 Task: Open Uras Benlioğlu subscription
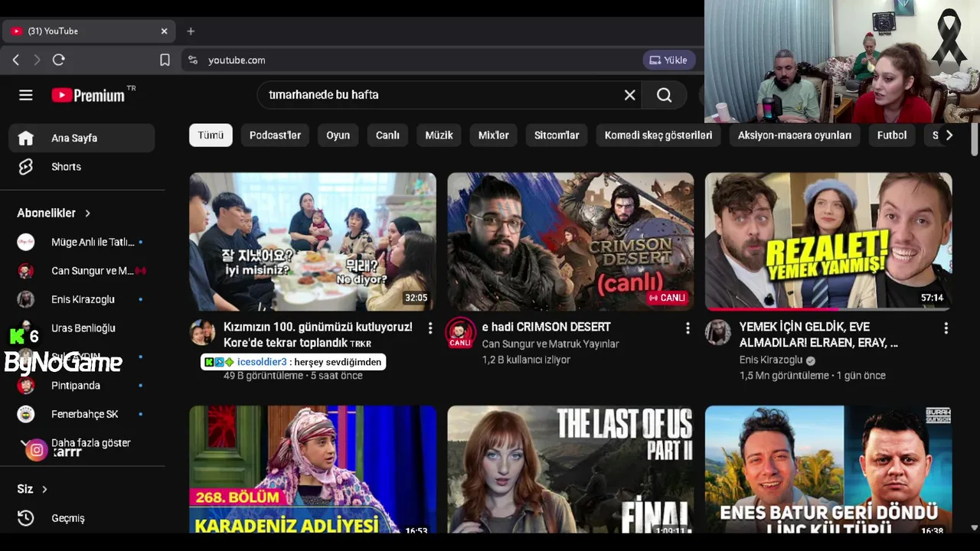[x=82, y=328]
